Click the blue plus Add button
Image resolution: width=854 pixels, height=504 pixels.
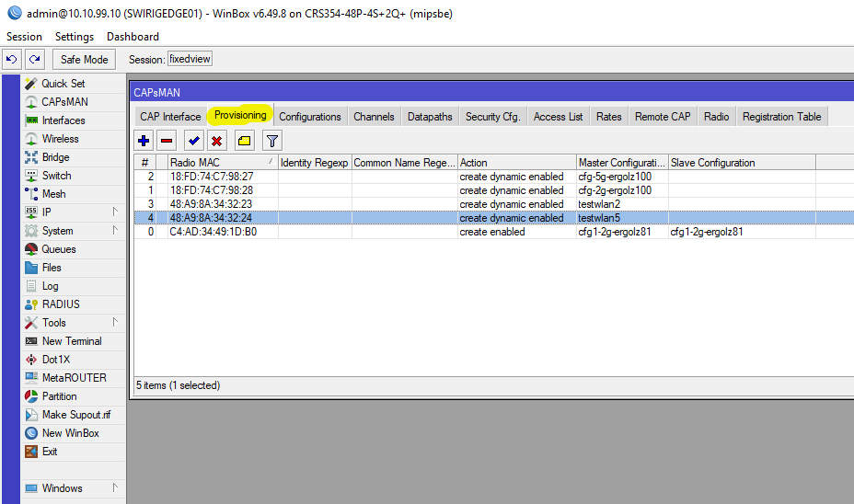click(x=144, y=141)
